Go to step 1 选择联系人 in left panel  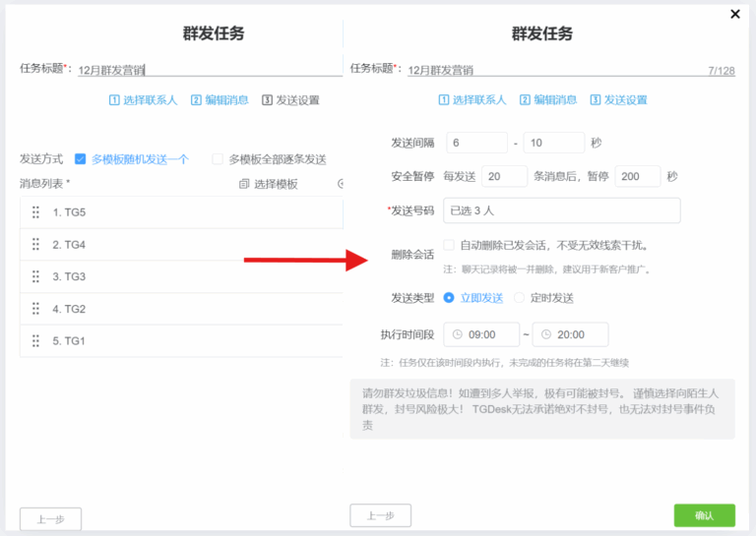[x=143, y=100]
